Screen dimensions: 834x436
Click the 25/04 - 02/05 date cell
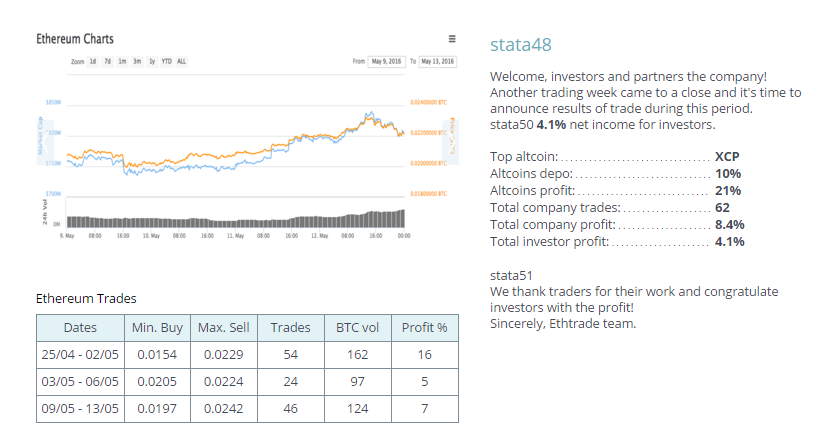click(80, 355)
